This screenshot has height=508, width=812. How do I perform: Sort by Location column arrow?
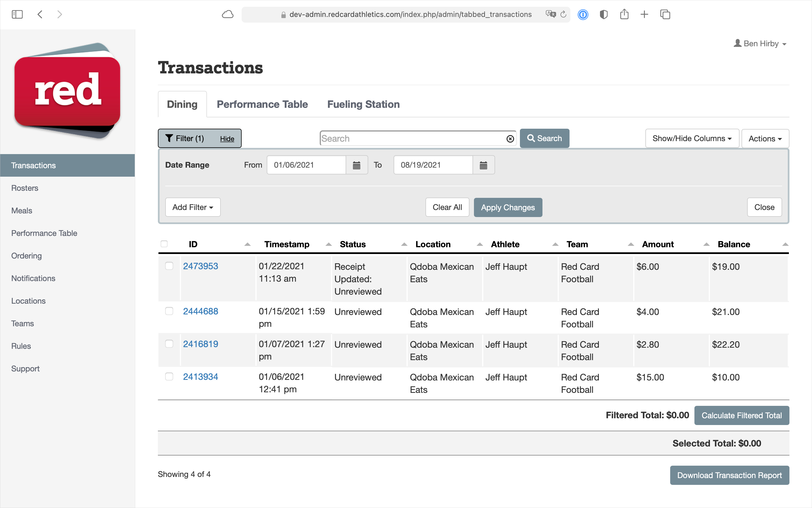(x=480, y=245)
